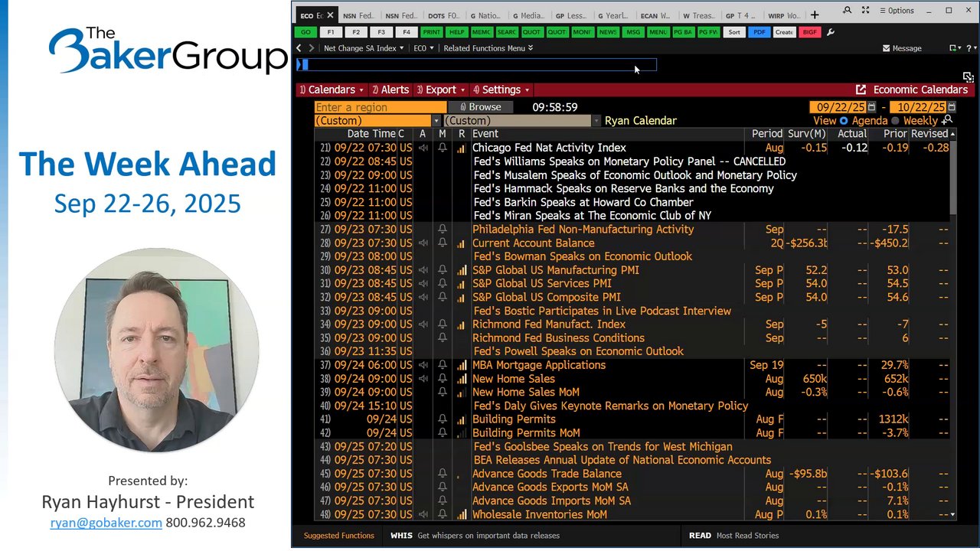
Task: Open the Options menu in title bar
Action: pyautogui.click(x=897, y=11)
